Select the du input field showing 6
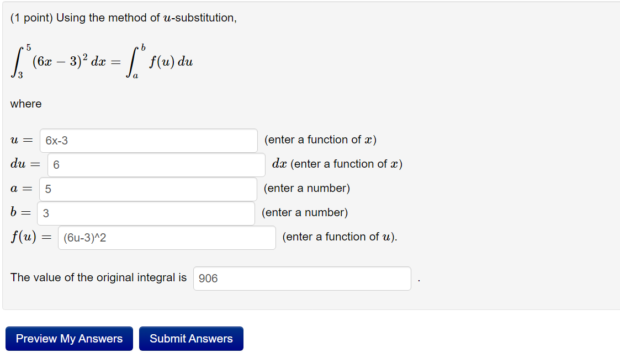Screen dimensions: 620x364 (x=156, y=165)
